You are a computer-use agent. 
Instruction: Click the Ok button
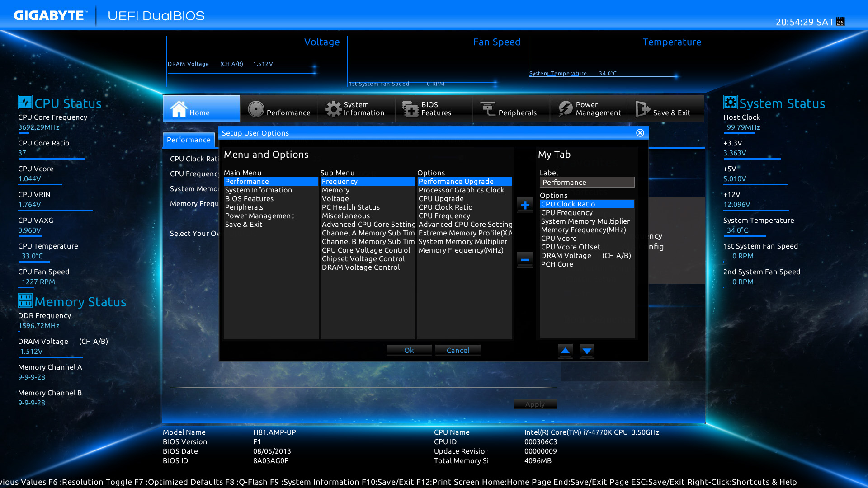(409, 350)
